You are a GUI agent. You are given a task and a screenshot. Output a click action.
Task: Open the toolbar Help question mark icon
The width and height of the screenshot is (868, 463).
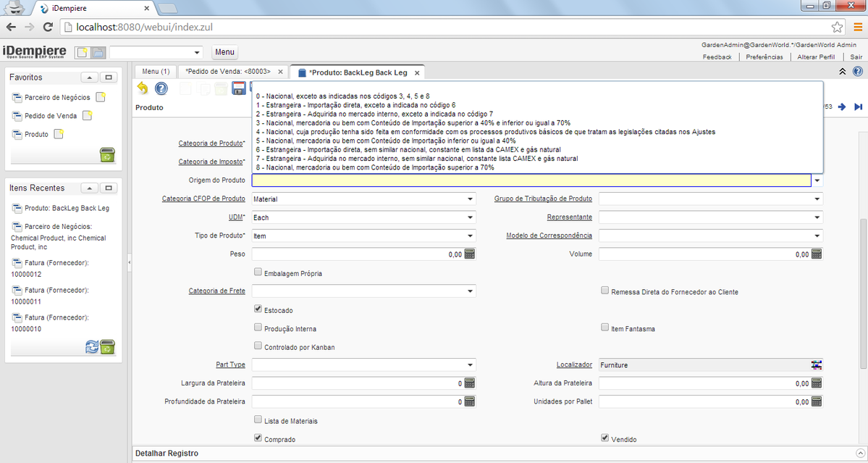[x=161, y=88]
